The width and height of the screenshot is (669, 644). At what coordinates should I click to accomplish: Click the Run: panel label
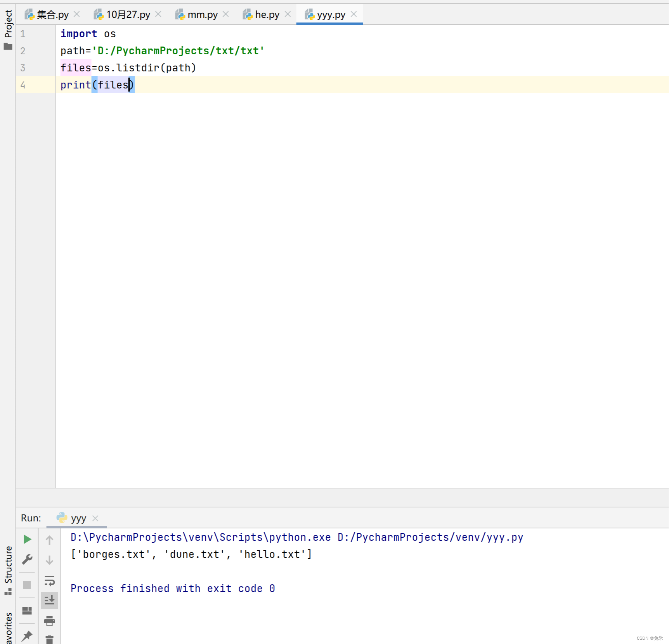(x=31, y=518)
